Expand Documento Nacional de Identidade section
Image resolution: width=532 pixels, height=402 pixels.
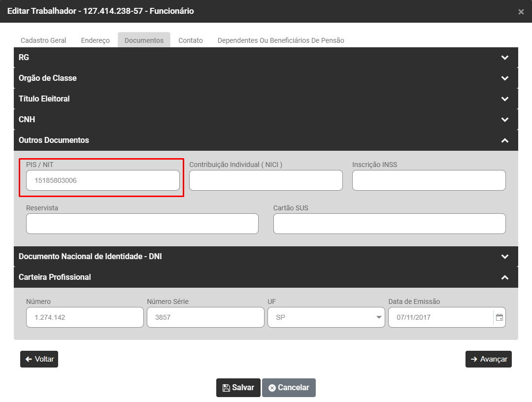coord(504,257)
